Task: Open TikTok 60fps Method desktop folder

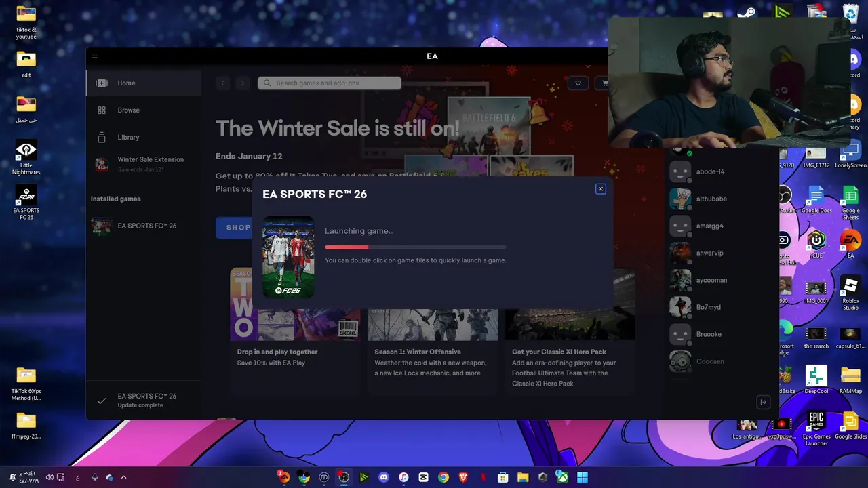Action: tap(26, 384)
